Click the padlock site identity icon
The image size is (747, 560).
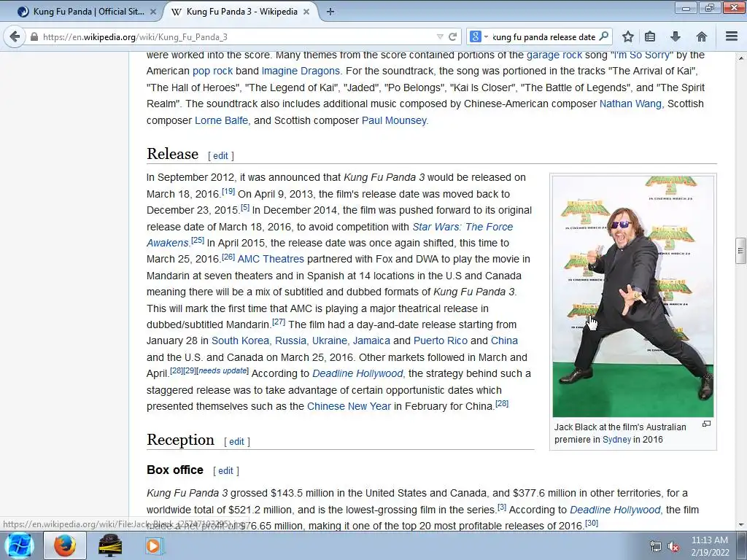point(34,36)
